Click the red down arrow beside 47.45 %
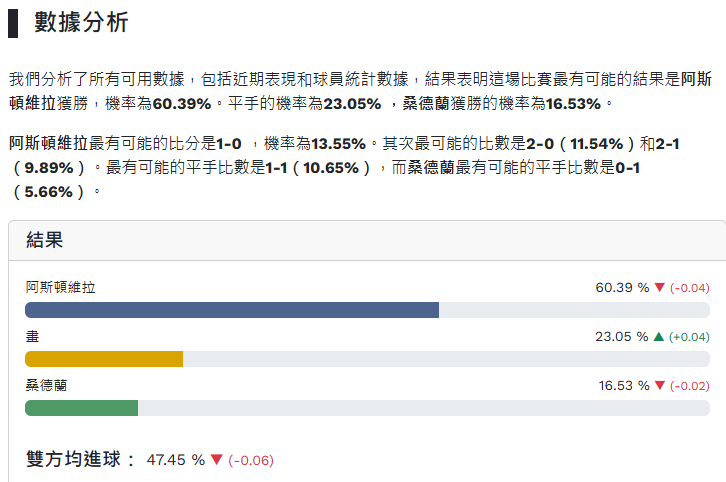Image resolution: width=726 pixels, height=482 pixels. tap(216, 460)
